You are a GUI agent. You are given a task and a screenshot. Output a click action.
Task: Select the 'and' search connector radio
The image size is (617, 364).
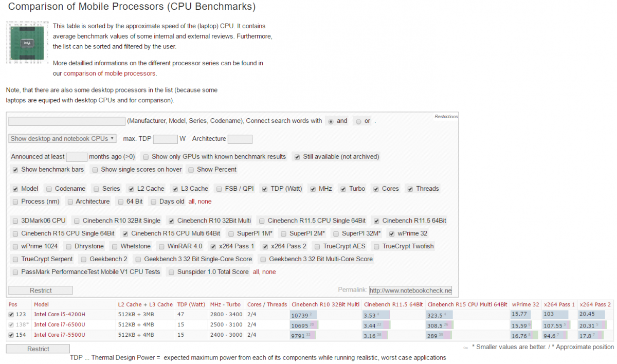(x=331, y=121)
